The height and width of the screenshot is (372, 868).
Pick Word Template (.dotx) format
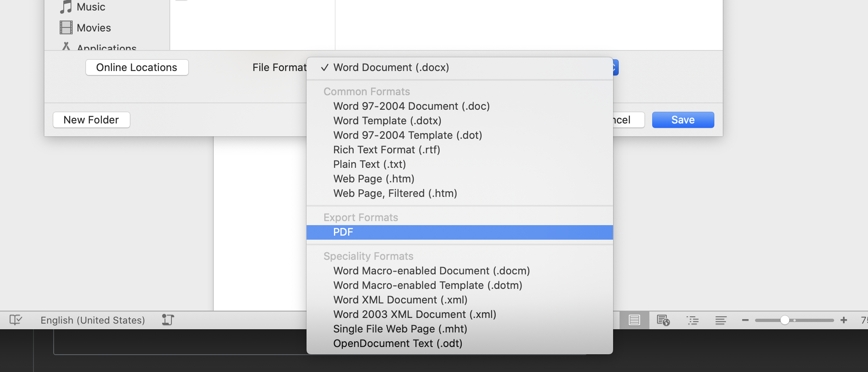pos(460,121)
